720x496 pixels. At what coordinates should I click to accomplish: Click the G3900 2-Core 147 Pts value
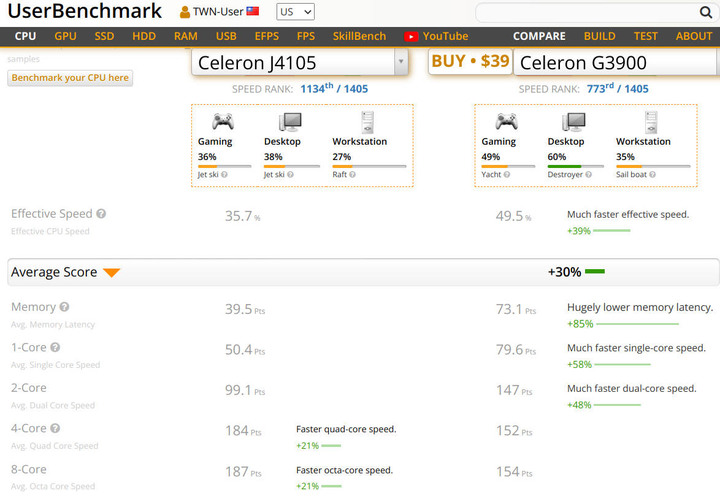pyautogui.click(x=514, y=390)
